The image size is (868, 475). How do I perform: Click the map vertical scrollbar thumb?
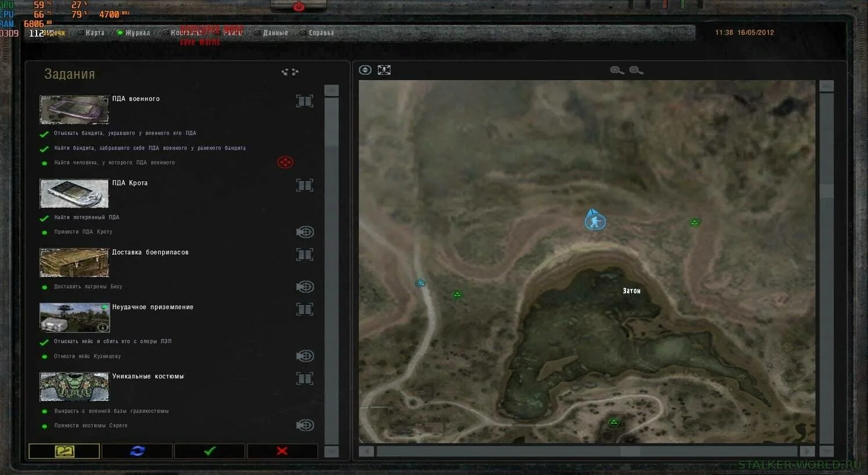(826, 191)
